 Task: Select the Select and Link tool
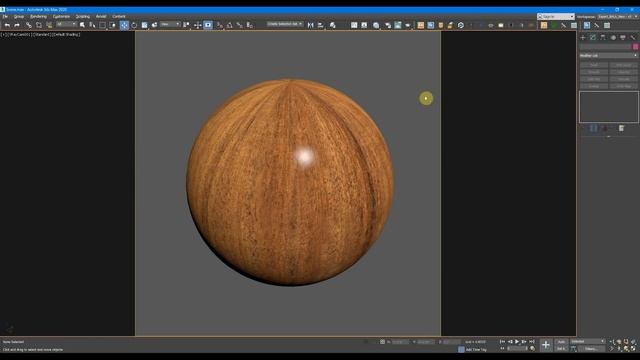[x=29, y=25]
